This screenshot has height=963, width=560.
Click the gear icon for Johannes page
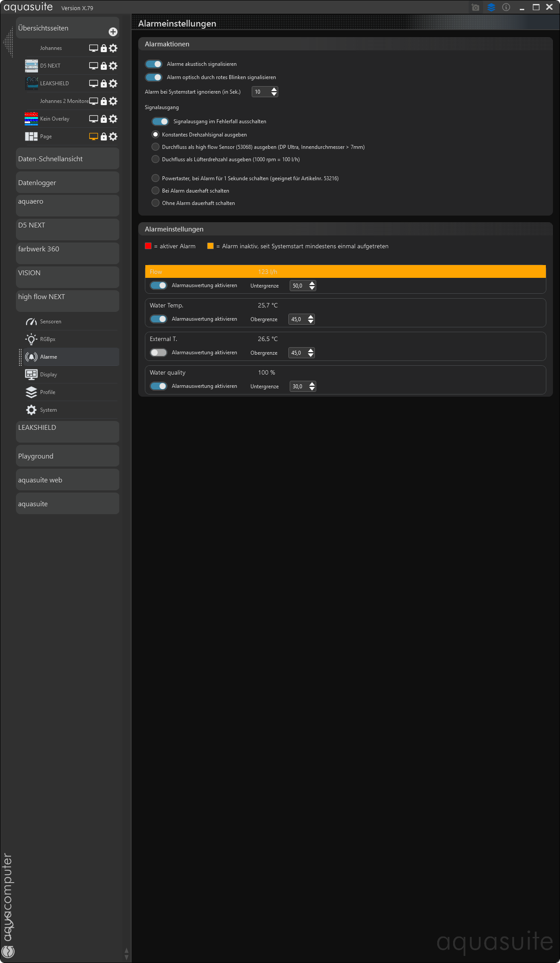coord(113,48)
